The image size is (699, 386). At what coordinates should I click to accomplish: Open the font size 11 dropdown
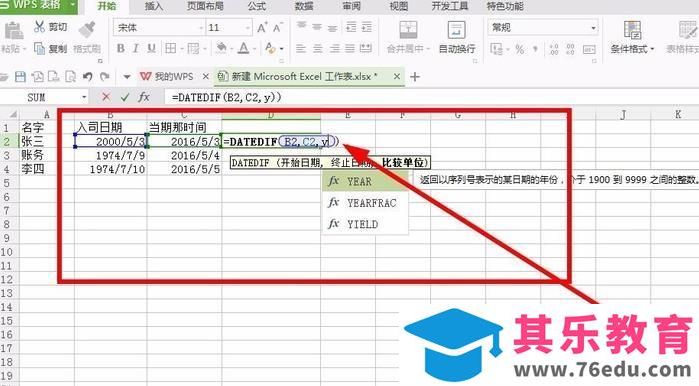(x=247, y=28)
